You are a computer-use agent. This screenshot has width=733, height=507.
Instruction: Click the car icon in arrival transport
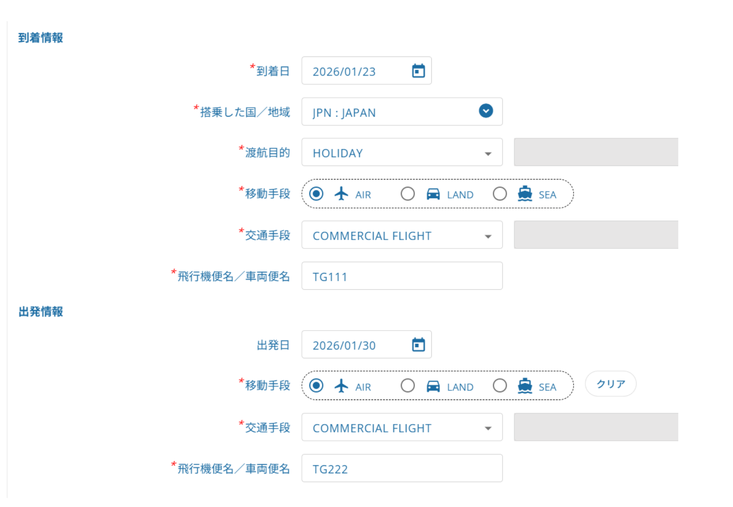(433, 194)
